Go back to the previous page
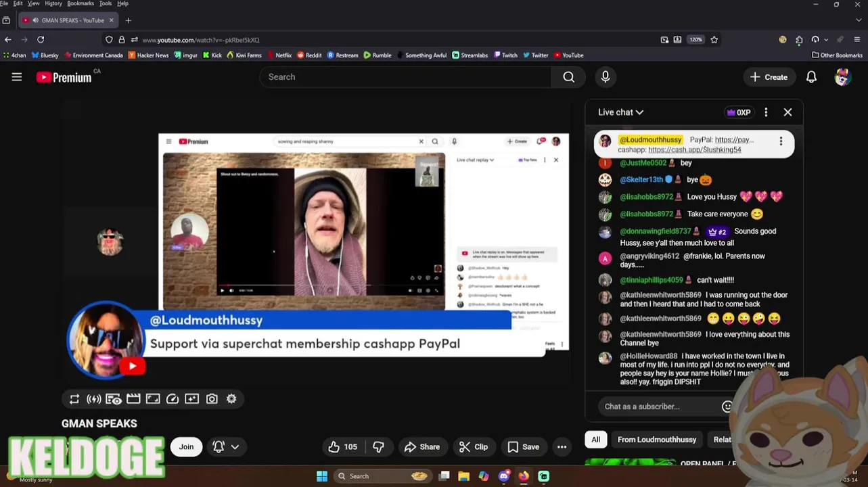 point(8,40)
